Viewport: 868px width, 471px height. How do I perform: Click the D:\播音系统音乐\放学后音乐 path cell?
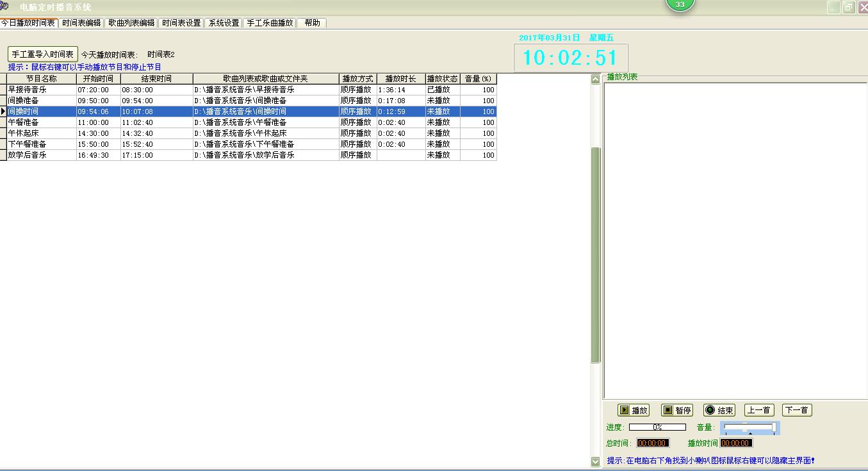[x=266, y=155]
